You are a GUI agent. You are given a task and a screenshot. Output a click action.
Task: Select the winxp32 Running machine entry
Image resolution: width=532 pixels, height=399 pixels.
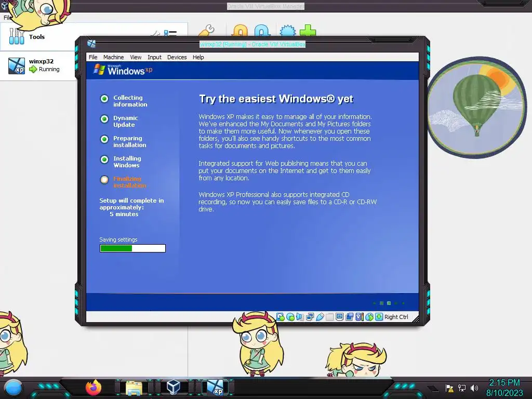(38, 65)
